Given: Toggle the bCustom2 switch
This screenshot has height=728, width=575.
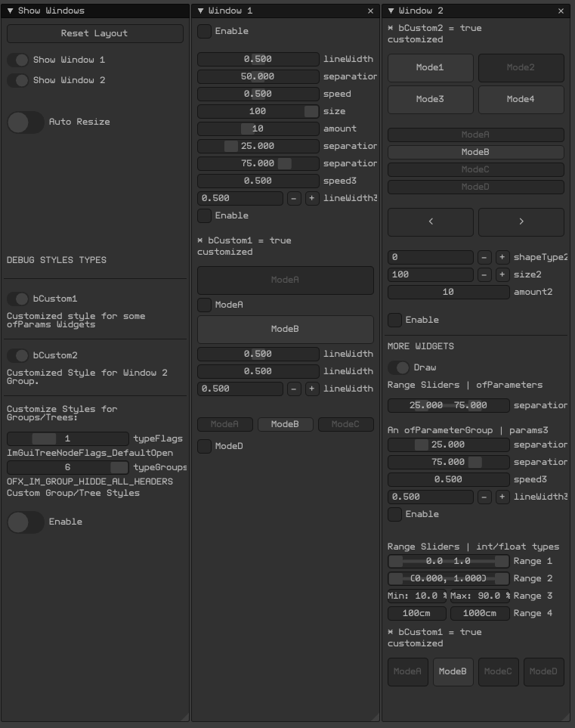Looking at the screenshot, I should 18,355.
